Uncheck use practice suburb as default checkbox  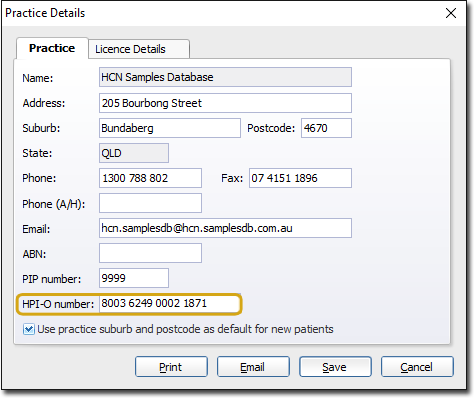coord(28,329)
